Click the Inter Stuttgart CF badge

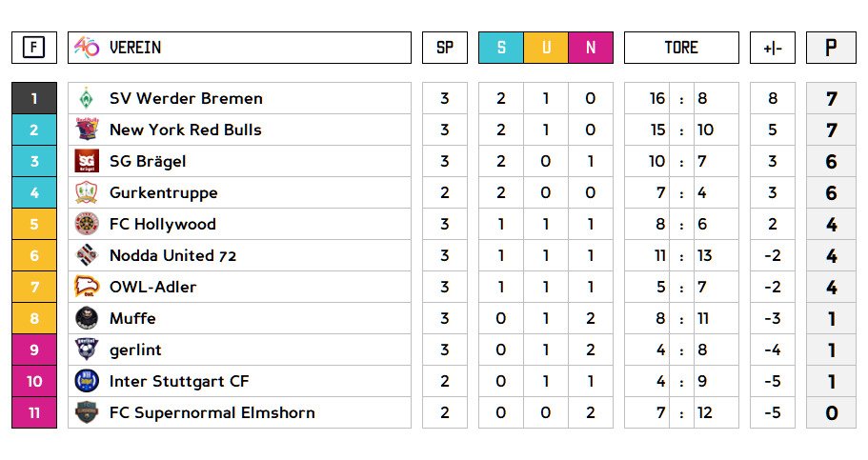point(87,381)
